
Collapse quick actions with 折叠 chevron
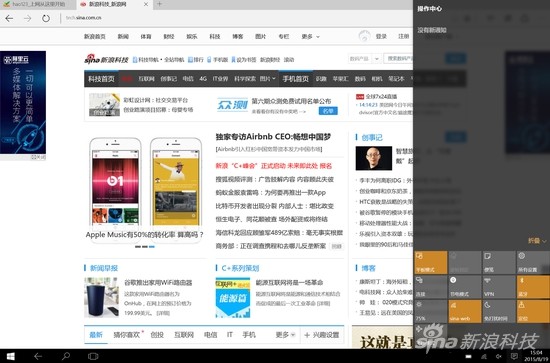coord(537,241)
